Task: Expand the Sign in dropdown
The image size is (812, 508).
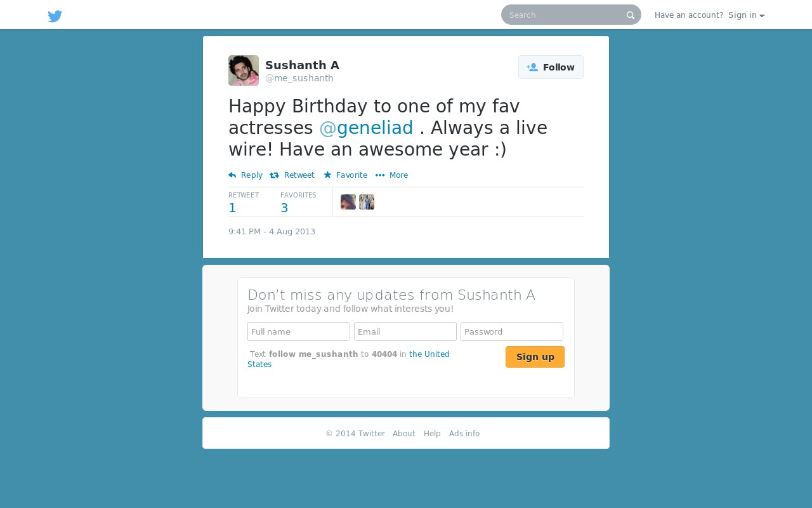Action: [746, 15]
